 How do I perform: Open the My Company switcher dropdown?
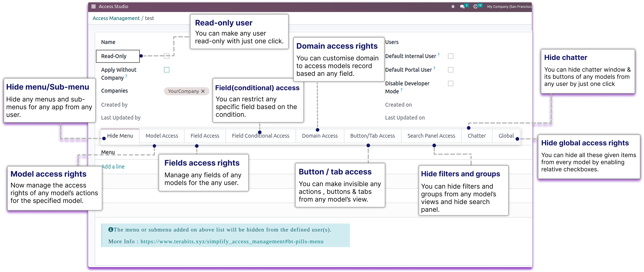click(509, 7)
